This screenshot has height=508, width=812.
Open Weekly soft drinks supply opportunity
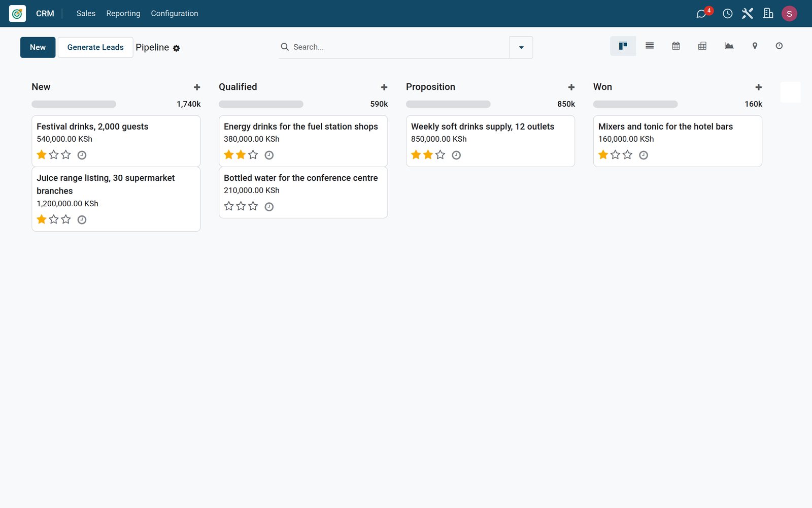coord(490,141)
